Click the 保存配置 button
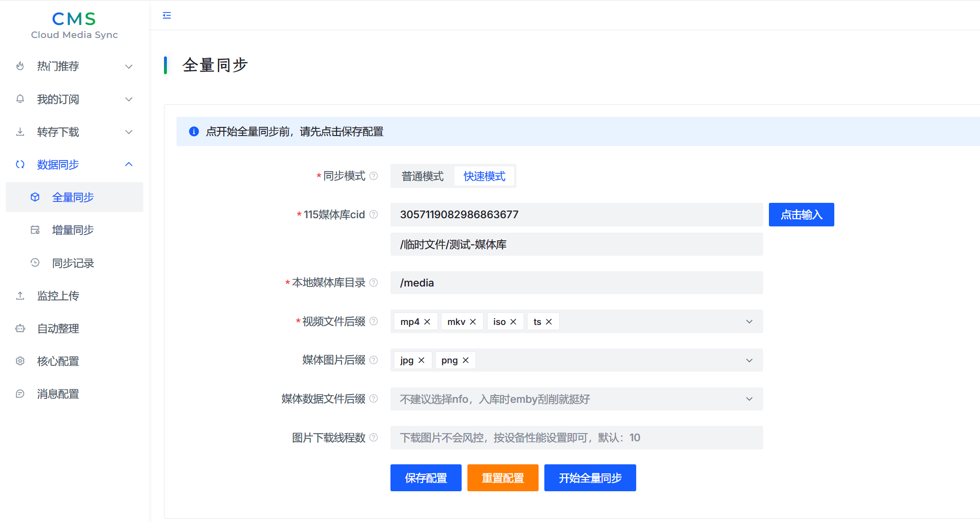 [426, 477]
